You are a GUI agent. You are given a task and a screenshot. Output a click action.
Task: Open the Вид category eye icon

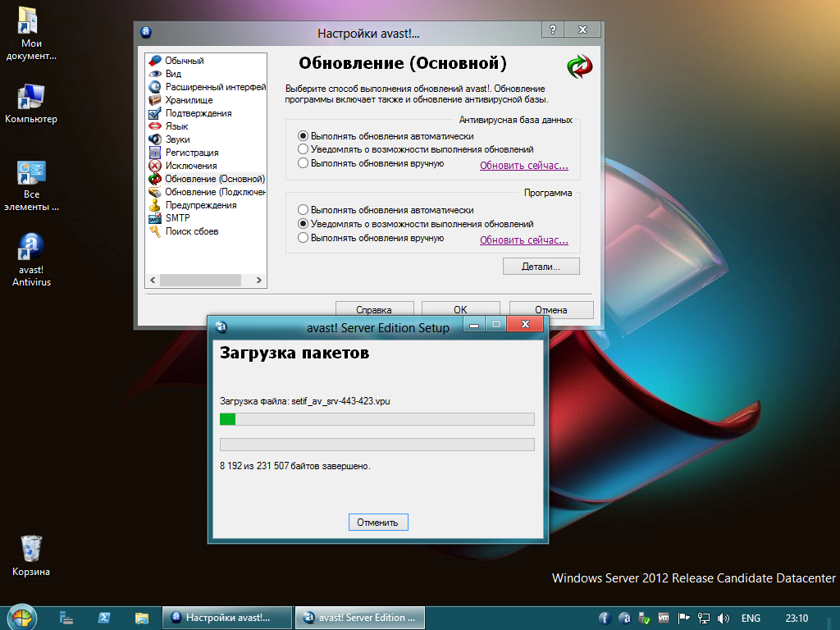[155, 74]
